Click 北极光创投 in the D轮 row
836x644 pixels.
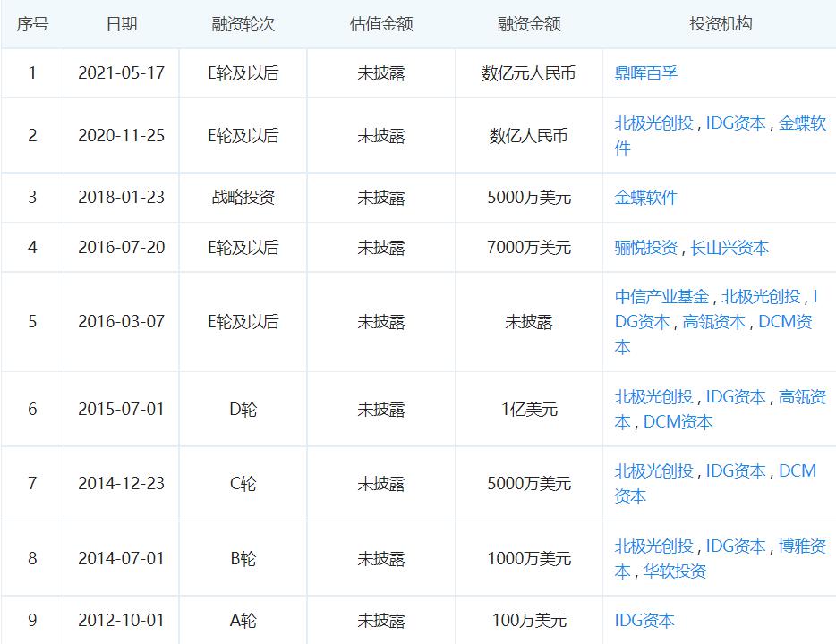click(x=653, y=397)
